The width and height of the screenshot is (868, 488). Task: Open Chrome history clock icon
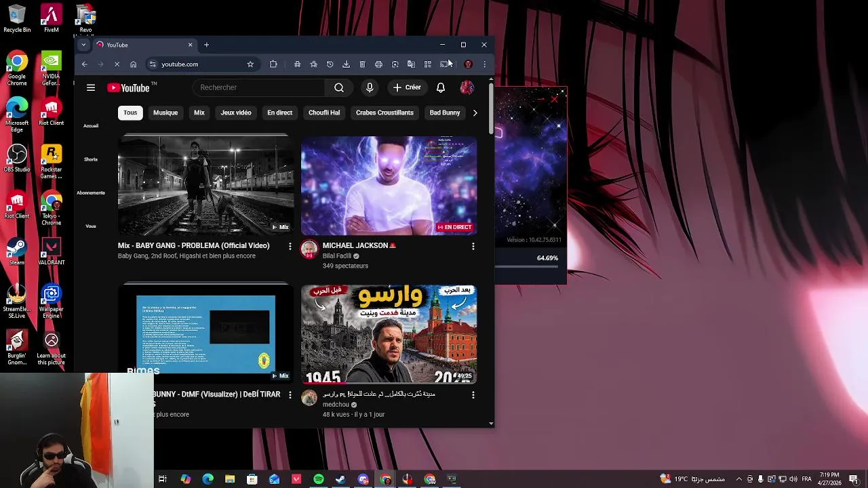(x=330, y=64)
